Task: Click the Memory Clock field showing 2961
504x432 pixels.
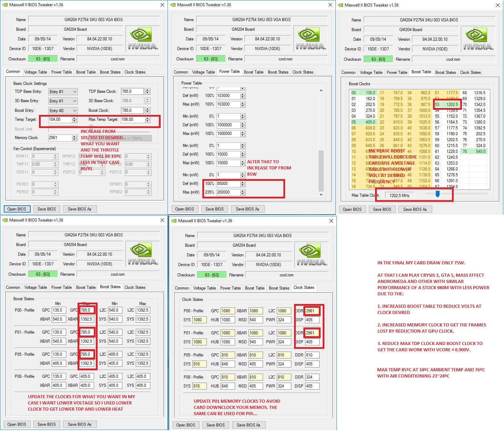Action: (60, 138)
